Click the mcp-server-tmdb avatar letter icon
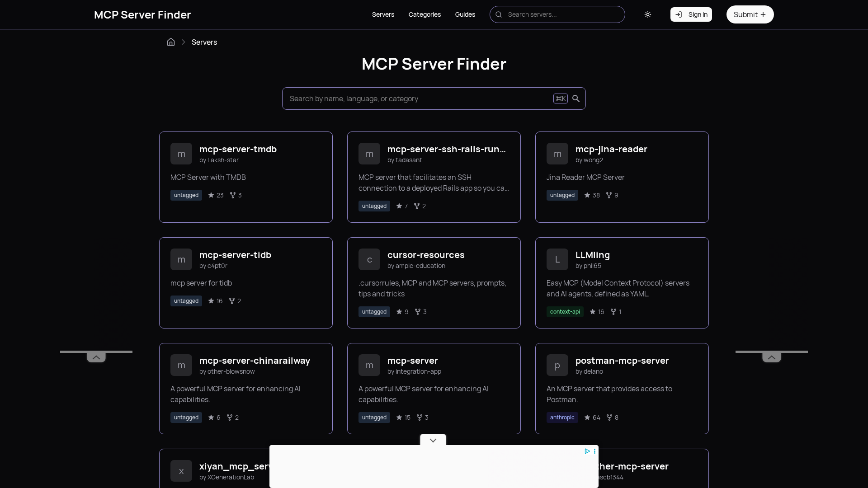This screenshot has width=868, height=488. (181, 154)
